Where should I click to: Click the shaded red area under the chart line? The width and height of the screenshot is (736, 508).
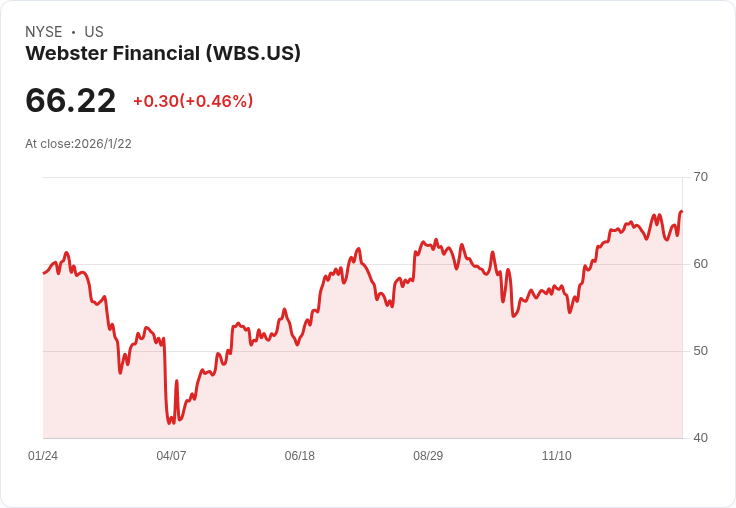tap(362, 376)
